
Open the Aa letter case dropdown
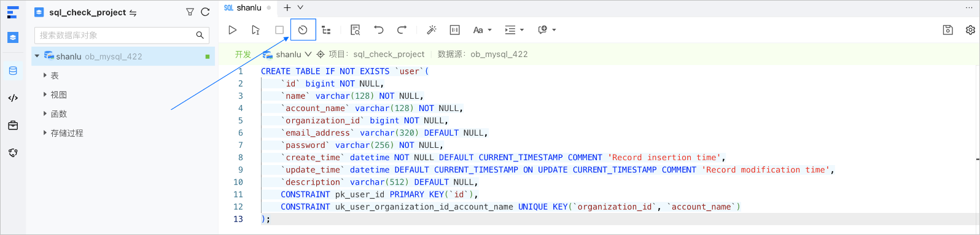pos(482,29)
